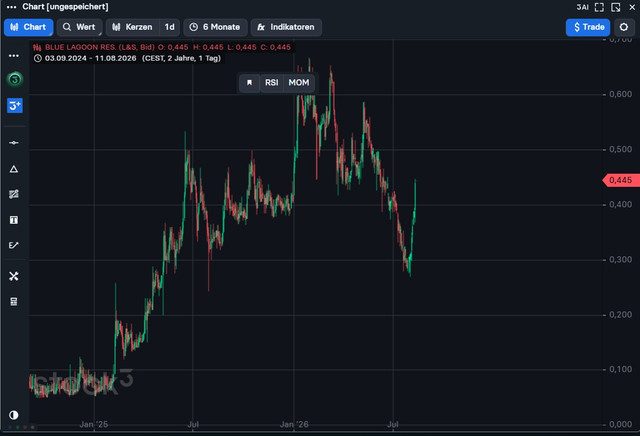The height and width of the screenshot is (436, 640).
Task: Click the Jan '26 time axis label
Action: pyautogui.click(x=294, y=425)
